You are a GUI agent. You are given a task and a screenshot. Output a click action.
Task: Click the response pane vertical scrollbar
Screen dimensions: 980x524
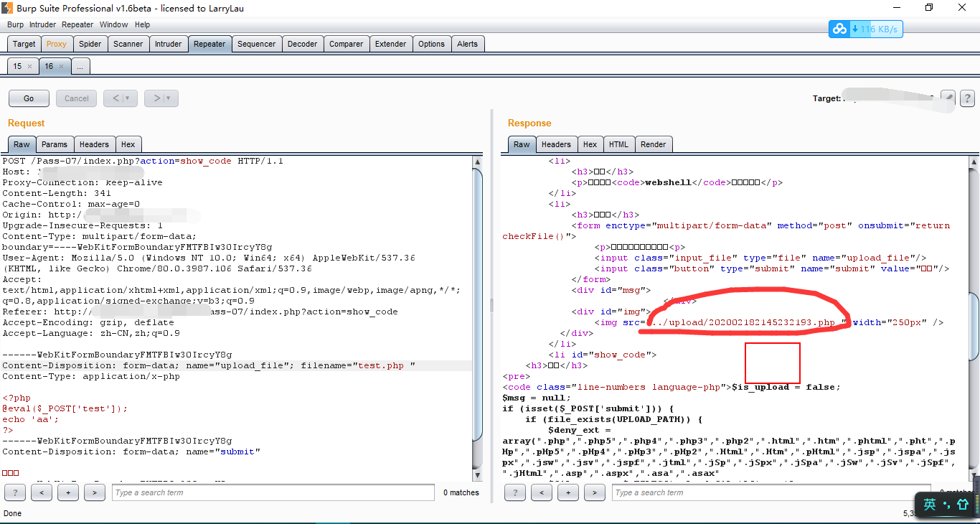point(974,317)
